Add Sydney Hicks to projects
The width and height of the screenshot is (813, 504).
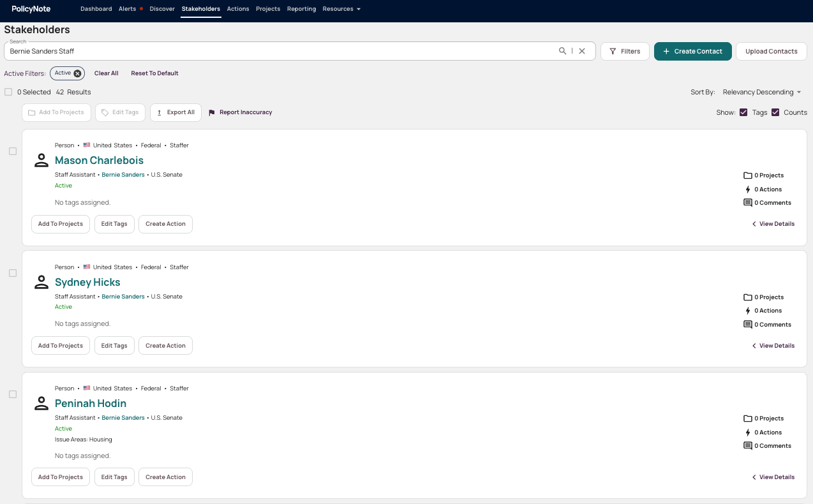(61, 346)
